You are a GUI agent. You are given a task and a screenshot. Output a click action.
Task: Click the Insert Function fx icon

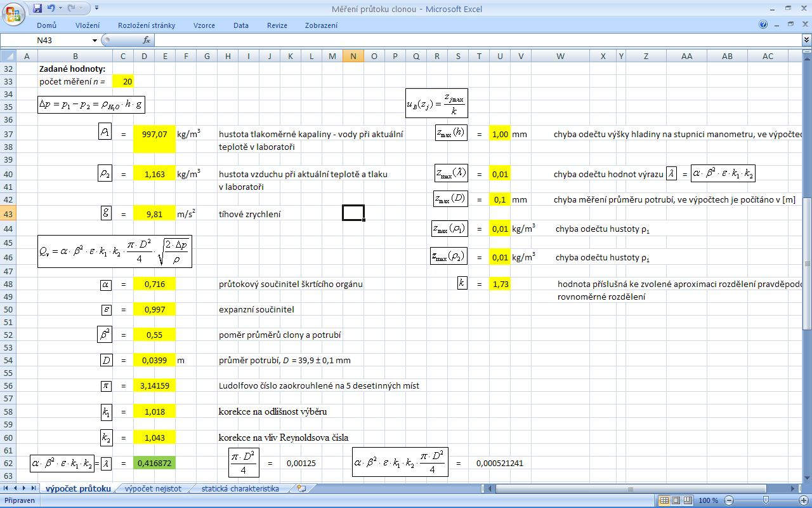pos(147,40)
